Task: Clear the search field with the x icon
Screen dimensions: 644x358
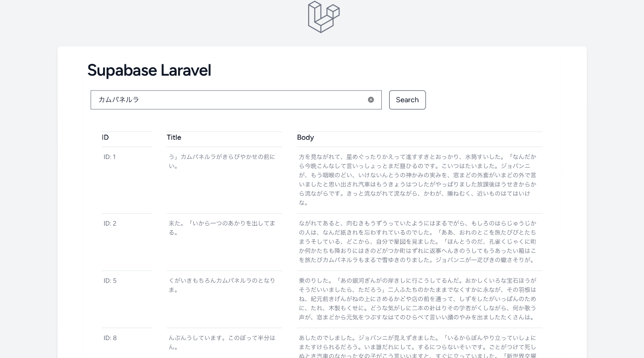Action: 371,100
